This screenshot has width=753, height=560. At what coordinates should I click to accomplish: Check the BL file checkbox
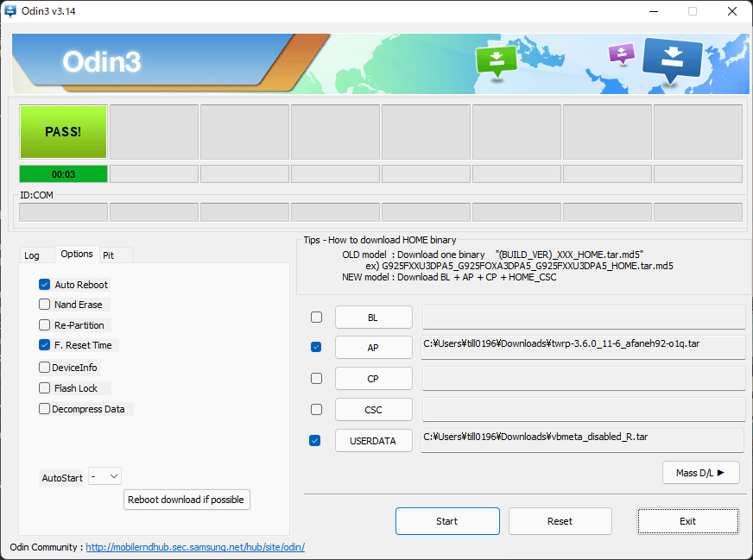[316, 318]
